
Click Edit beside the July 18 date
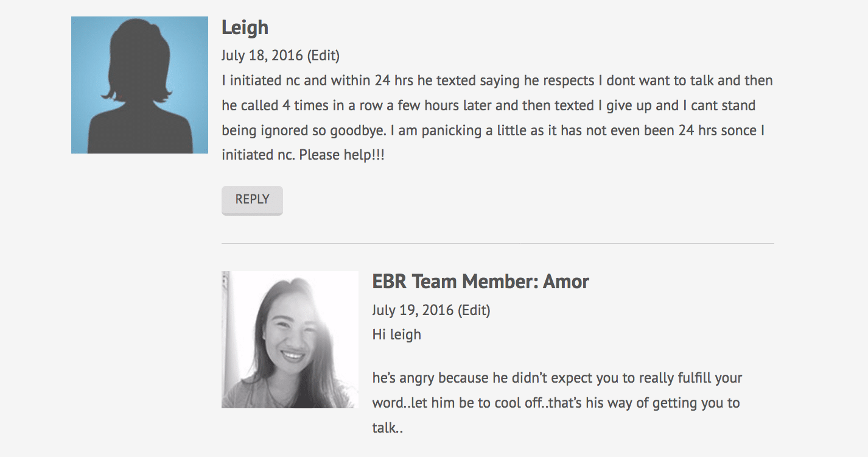(x=323, y=55)
